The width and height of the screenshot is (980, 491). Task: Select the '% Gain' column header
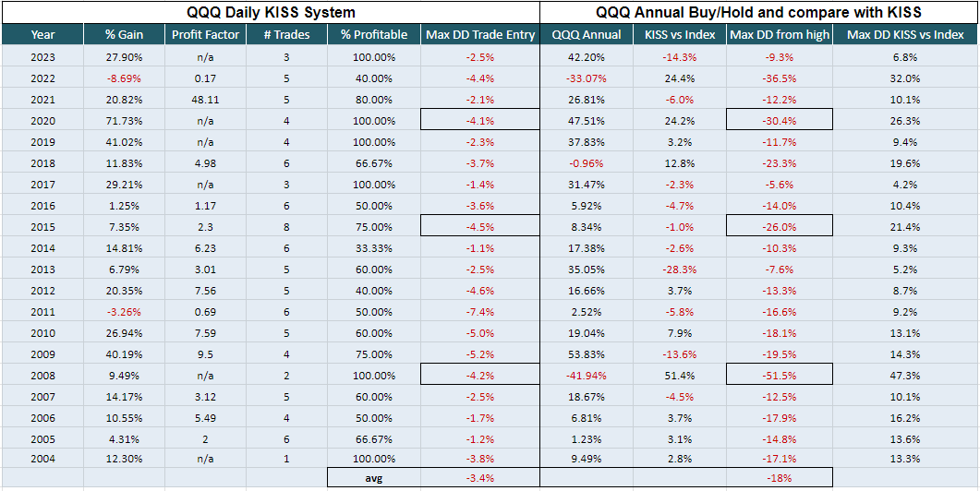point(124,35)
